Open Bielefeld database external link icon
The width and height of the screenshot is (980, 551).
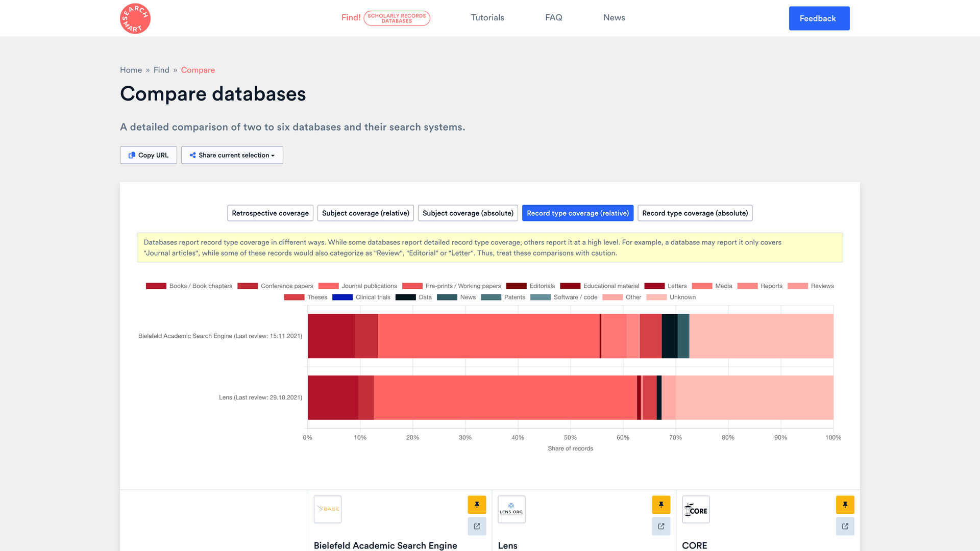pos(477,526)
